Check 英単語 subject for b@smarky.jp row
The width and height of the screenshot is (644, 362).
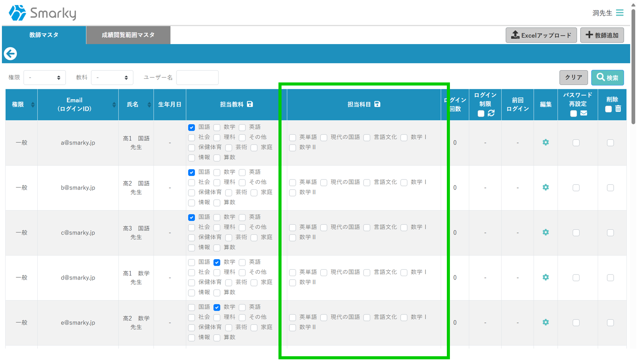(293, 183)
